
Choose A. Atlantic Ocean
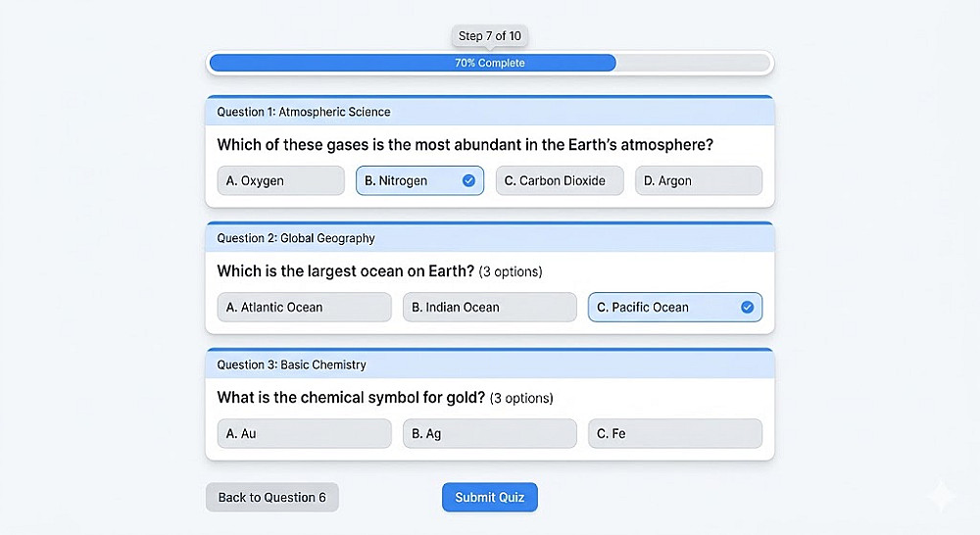[304, 307]
